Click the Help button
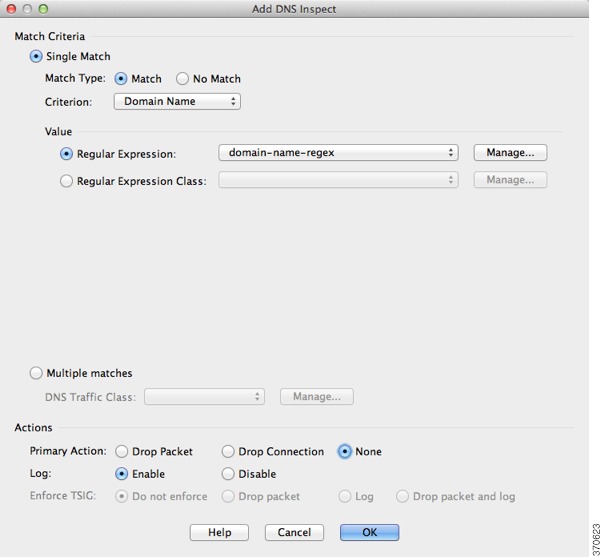Screen dimensions: 601x557 click(219, 532)
